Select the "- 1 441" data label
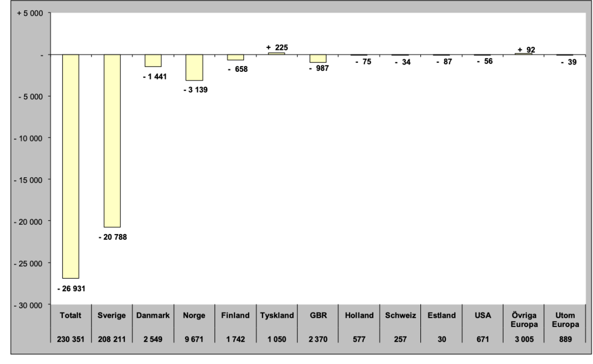 coord(154,77)
